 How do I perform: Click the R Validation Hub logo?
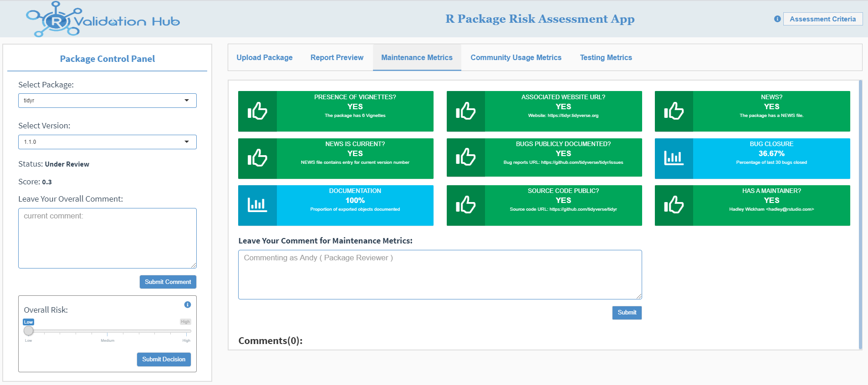[x=103, y=19]
